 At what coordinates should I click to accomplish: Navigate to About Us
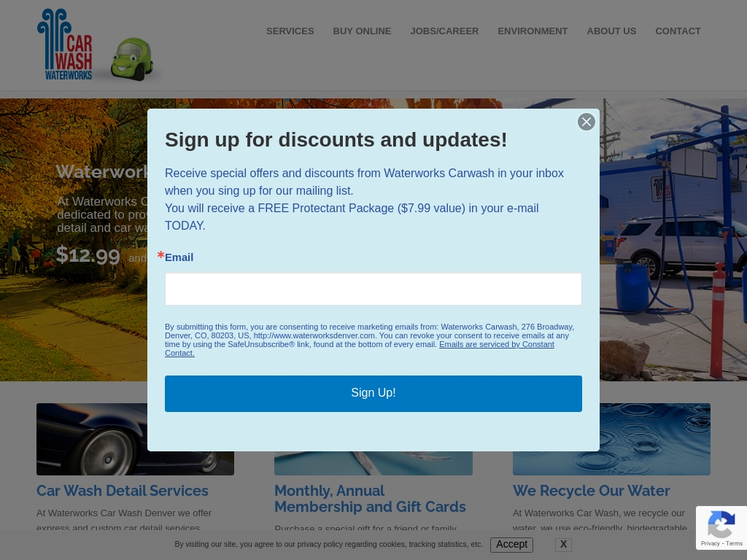[x=611, y=31]
